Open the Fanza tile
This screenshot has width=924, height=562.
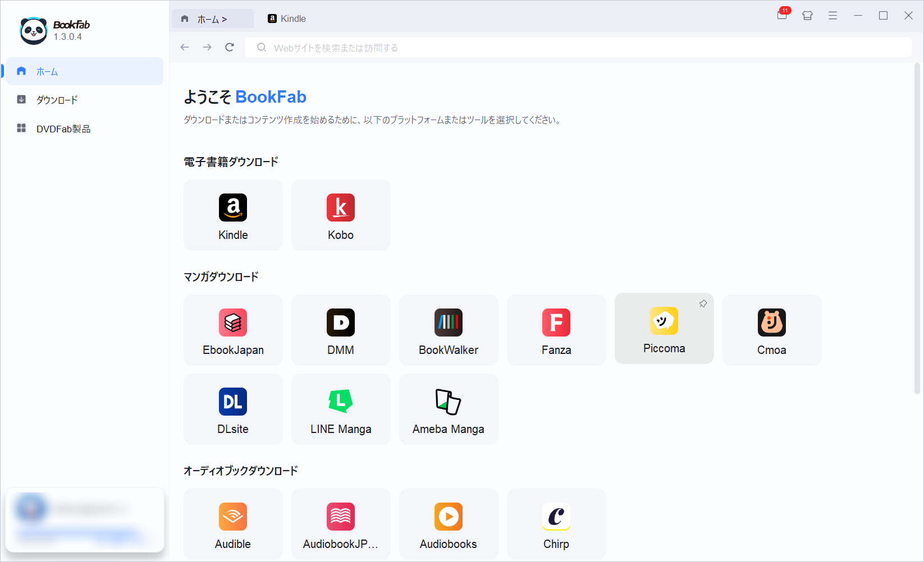(x=556, y=330)
